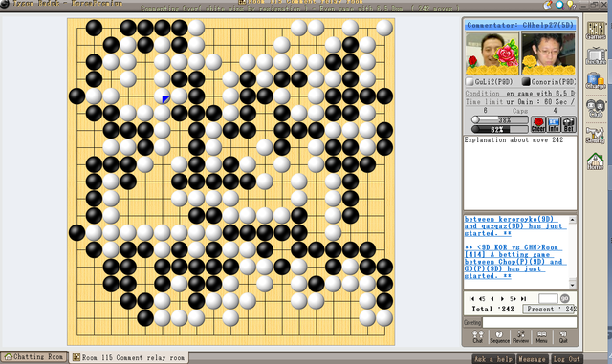This screenshot has height=364, width=612.
Task: Click the white player's 38% betting bar
Action: 500,119
